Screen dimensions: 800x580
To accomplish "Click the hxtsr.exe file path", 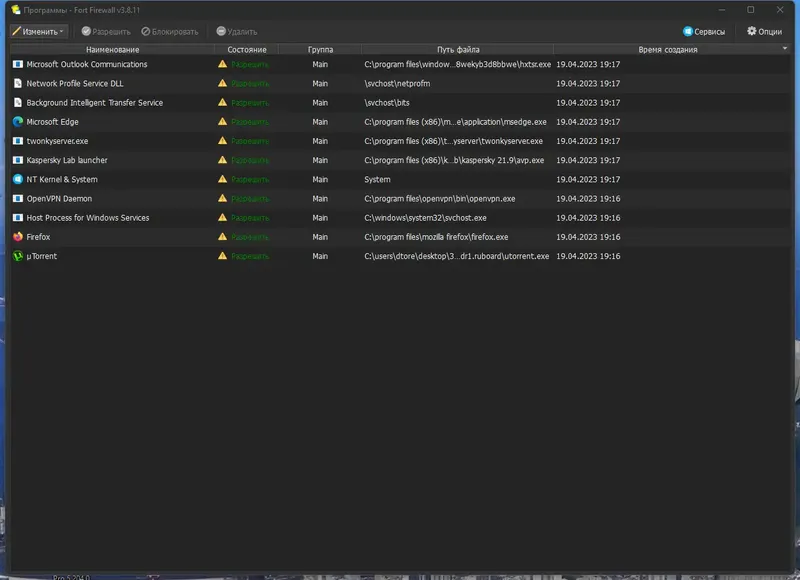I will coord(458,64).
